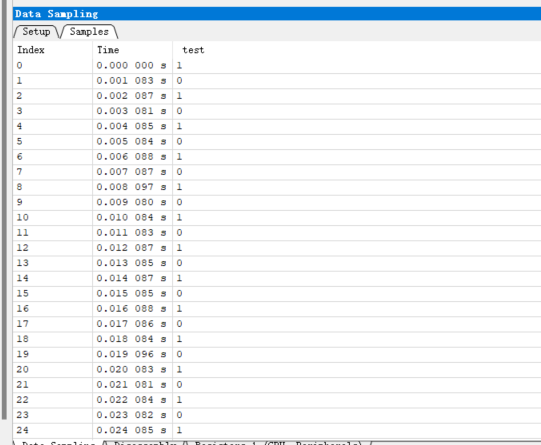Viewport: 541px width, 445px height.
Task: Click index cell 24 in the Index column
Action: click(53, 430)
